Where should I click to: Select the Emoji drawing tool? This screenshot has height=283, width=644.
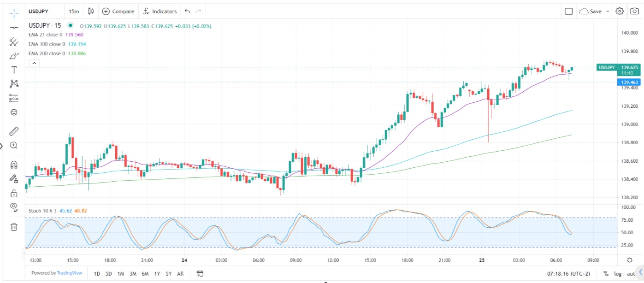[x=14, y=112]
